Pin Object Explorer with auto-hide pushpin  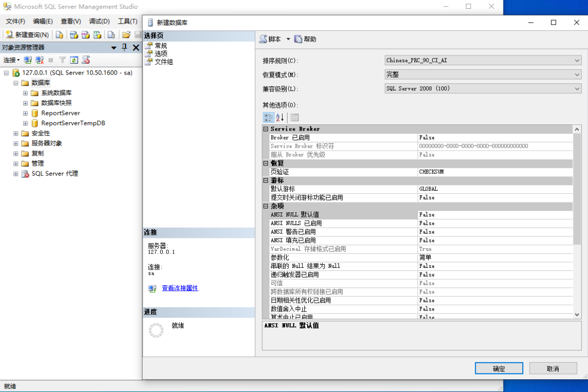point(124,47)
